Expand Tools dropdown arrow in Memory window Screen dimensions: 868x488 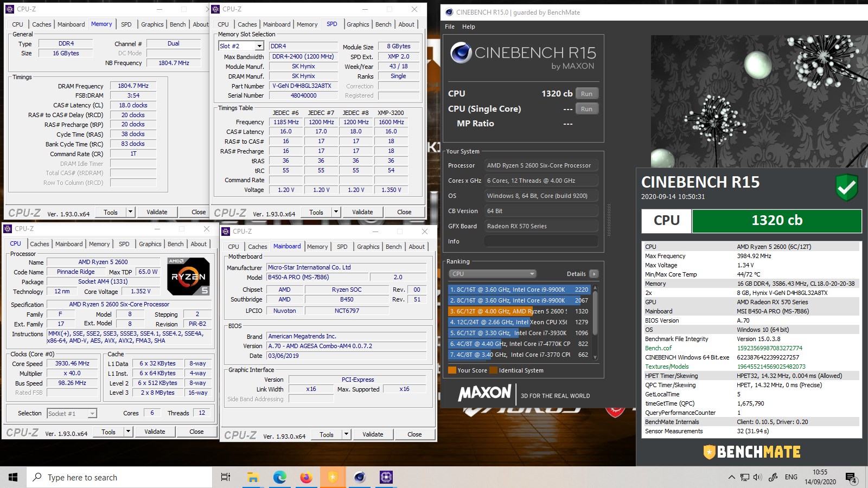pyautogui.click(x=130, y=212)
